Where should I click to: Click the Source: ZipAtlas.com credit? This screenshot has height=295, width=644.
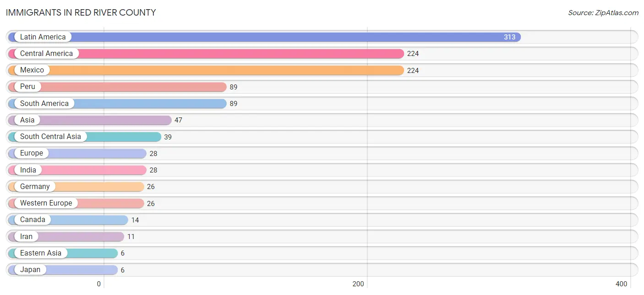coord(603,12)
